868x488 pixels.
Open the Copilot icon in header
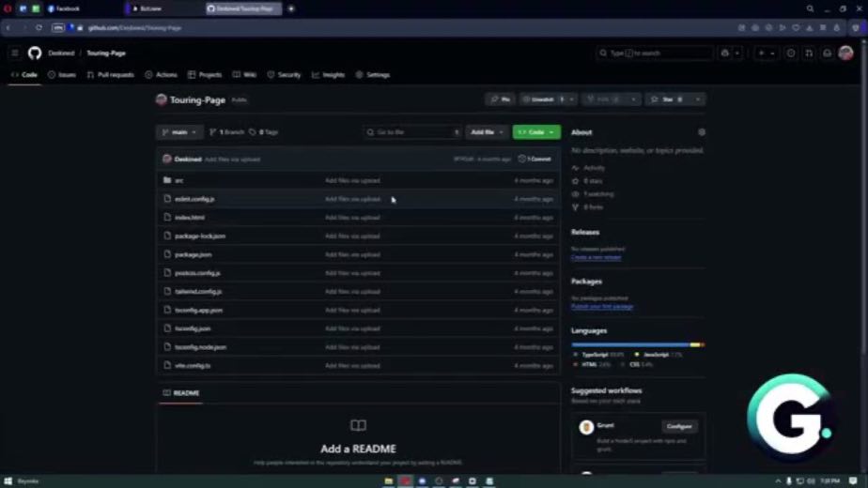point(725,53)
